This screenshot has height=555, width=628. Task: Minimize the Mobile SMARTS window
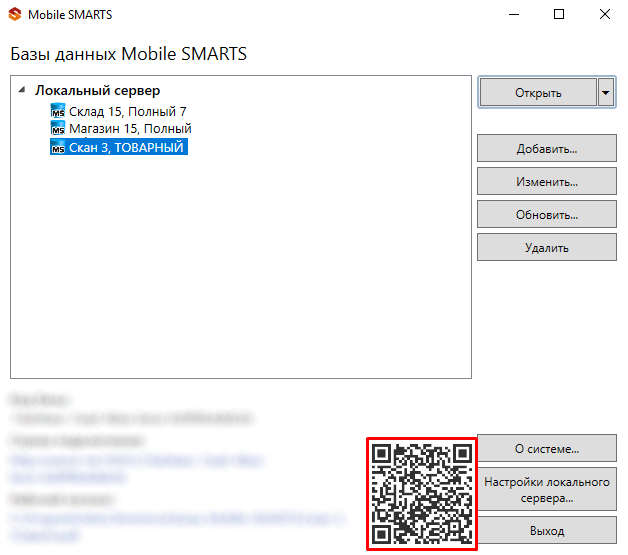[514, 14]
